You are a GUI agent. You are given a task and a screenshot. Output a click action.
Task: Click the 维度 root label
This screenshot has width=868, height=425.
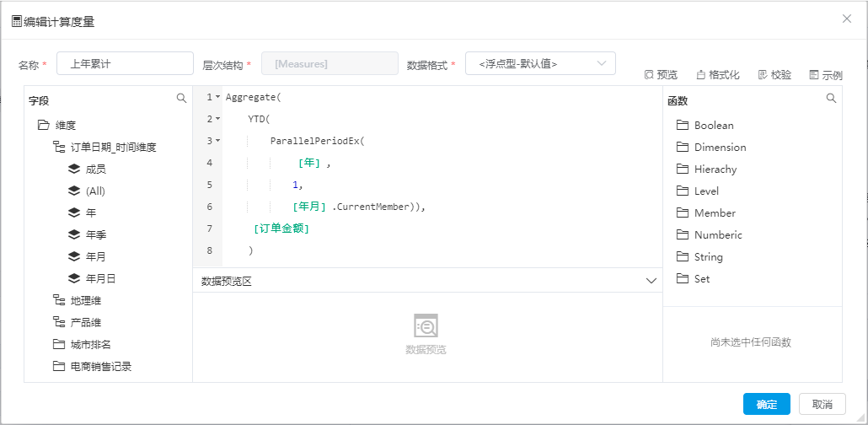pos(66,126)
